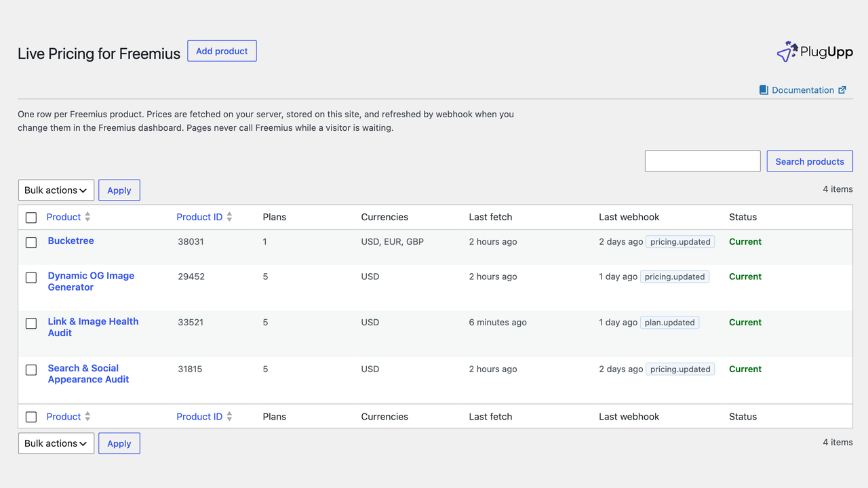This screenshot has height=488, width=868.
Task: Tick the Link & Image Health Audit checkbox
Action: pyautogui.click(x=31, y=323)
